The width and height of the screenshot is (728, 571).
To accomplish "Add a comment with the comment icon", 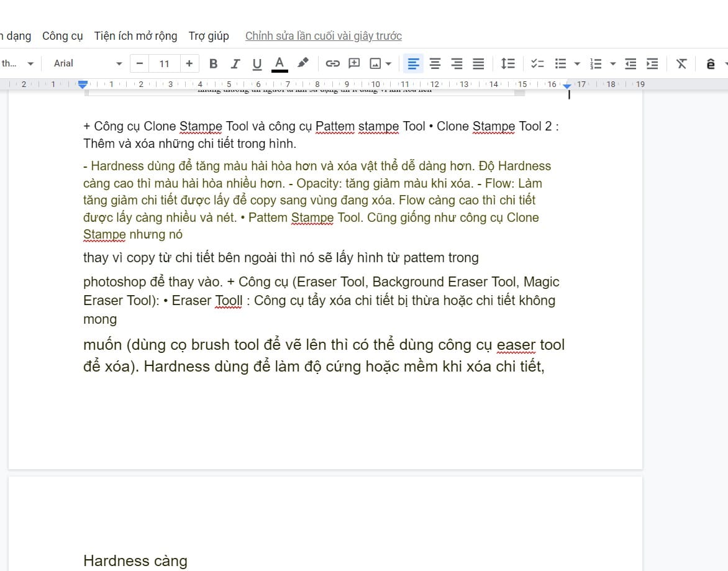I will pyautogui.click(x=354, y=63).
